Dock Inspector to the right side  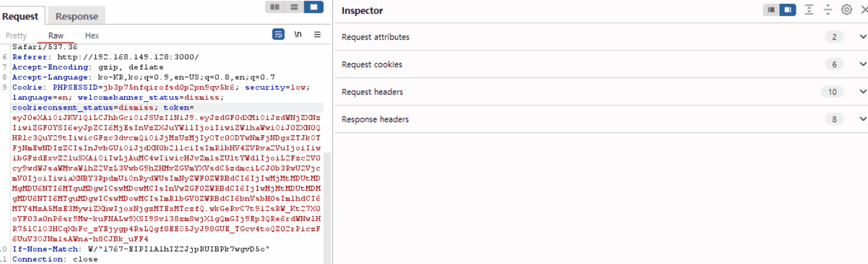point(788,10)
